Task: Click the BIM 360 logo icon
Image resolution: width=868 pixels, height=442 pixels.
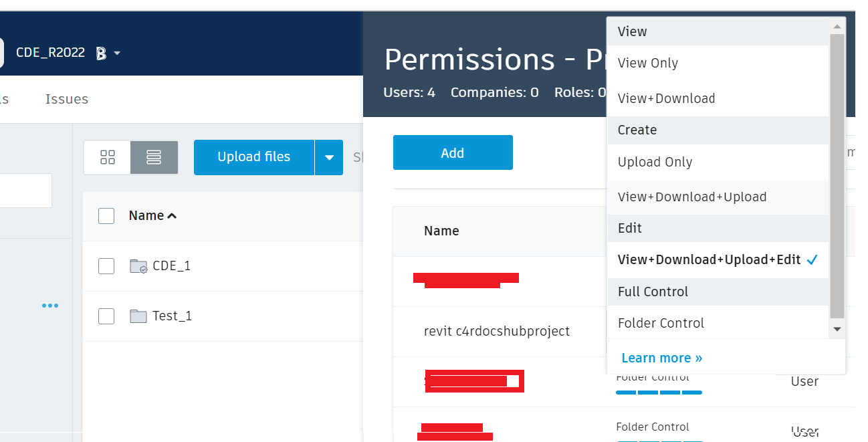Action: tap(101, 53)
